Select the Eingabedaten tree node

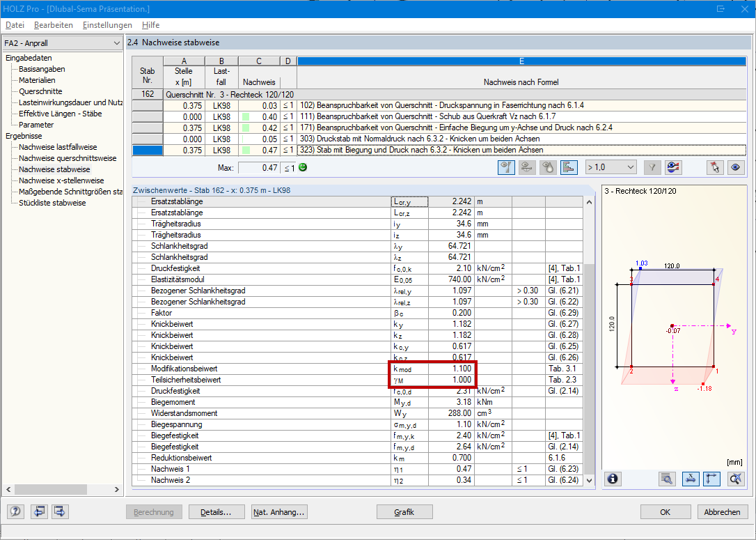[29, 58]
